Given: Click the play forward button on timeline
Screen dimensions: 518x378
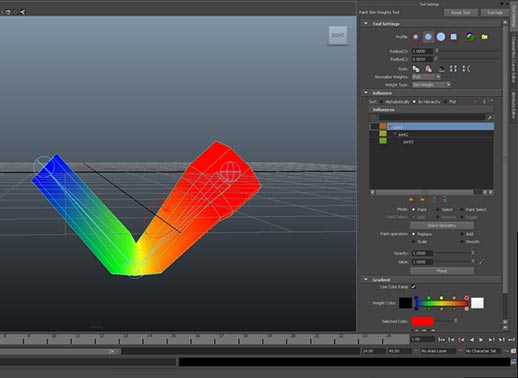Looking at the screenshot, I should point(481,340).
